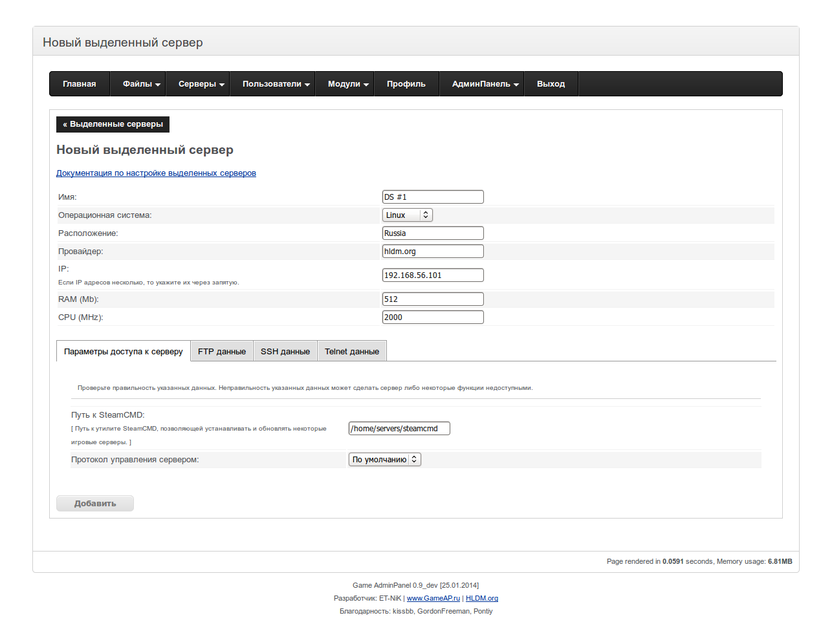Go to Главная page
Image resolution: width=832 pixels, height=644 pixels.
coord(80,84)
